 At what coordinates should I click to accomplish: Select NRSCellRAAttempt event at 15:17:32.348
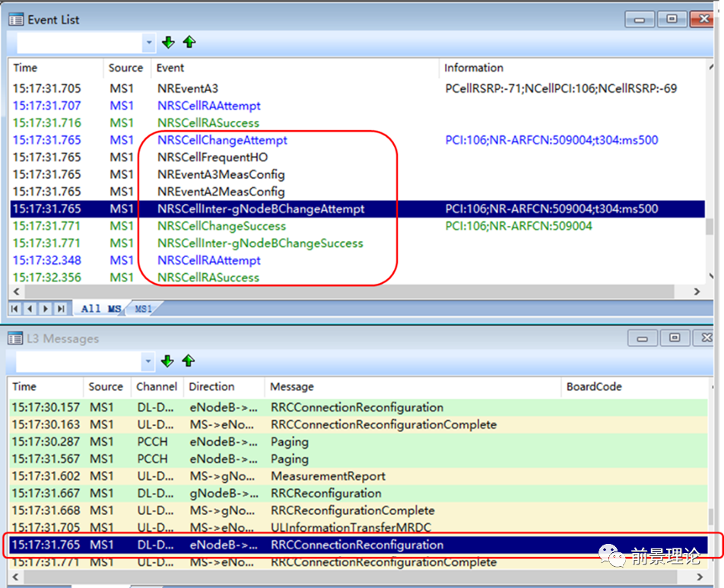pos(357,260)
